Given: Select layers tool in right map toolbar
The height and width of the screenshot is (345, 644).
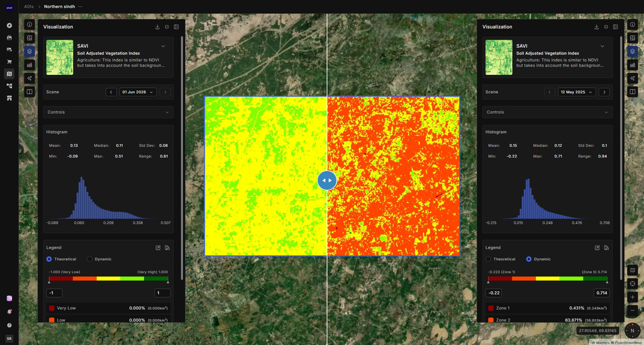Looking at the screenshot, I should (633, 52).
